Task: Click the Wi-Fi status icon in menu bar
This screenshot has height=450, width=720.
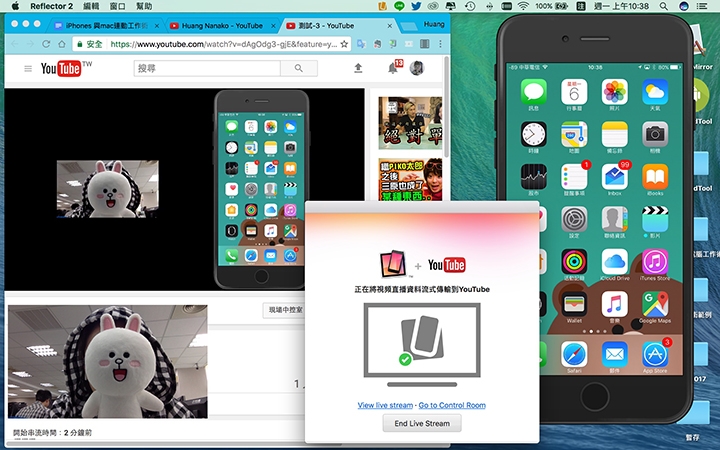Action: tap(523, 6)
